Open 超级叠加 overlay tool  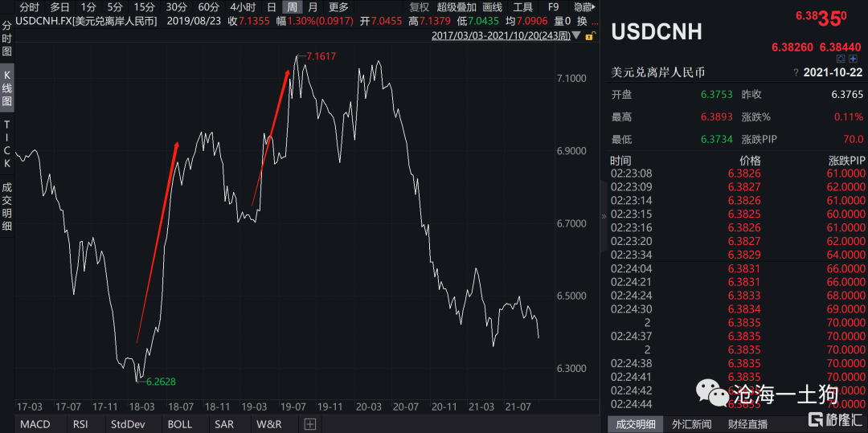click(x=457, y=7)
